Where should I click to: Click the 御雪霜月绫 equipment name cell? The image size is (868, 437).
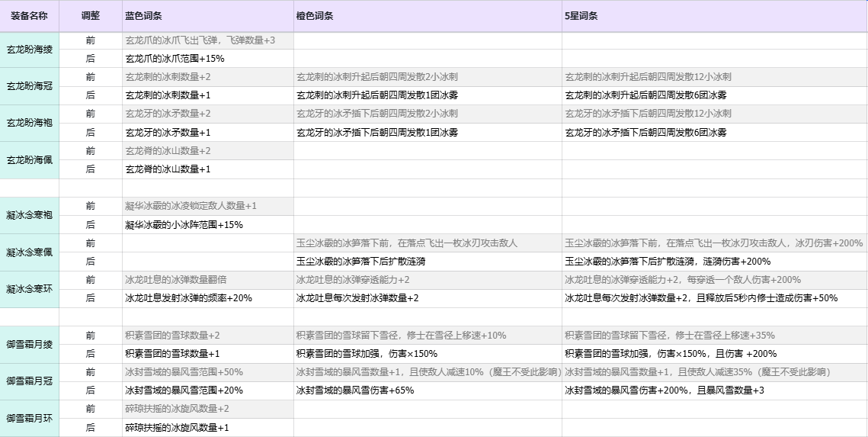[x=30, y=345]
